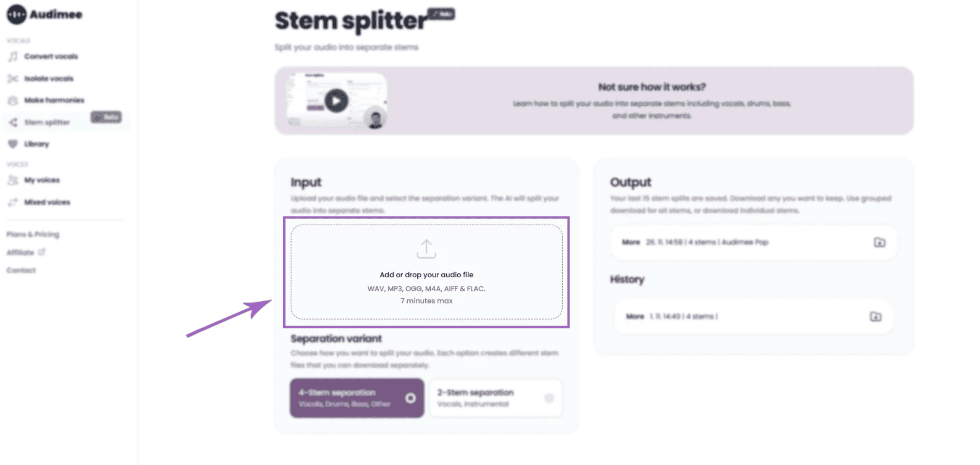Viewport: 980px width, 465px height.
Task: Play the tutorial video
Action: [337, 100]
